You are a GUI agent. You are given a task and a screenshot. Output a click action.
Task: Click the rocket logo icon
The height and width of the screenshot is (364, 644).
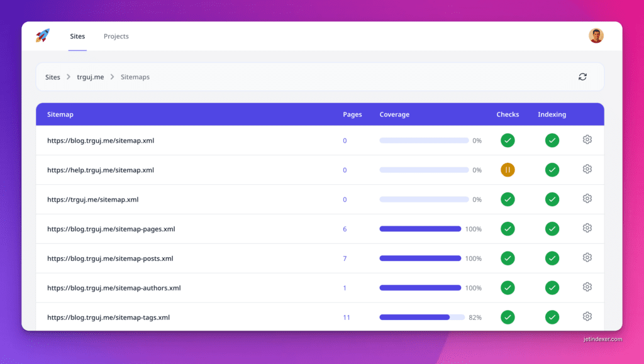pyautogui.click(x=43, y=36)
